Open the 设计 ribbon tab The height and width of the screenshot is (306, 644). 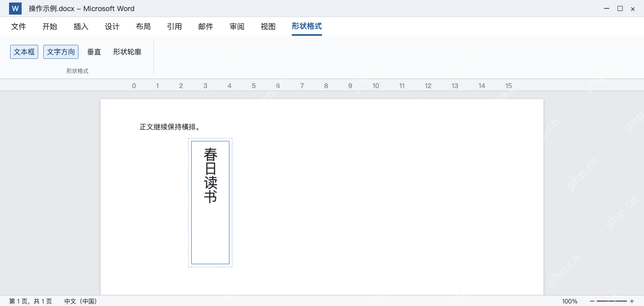click(112, 27)
